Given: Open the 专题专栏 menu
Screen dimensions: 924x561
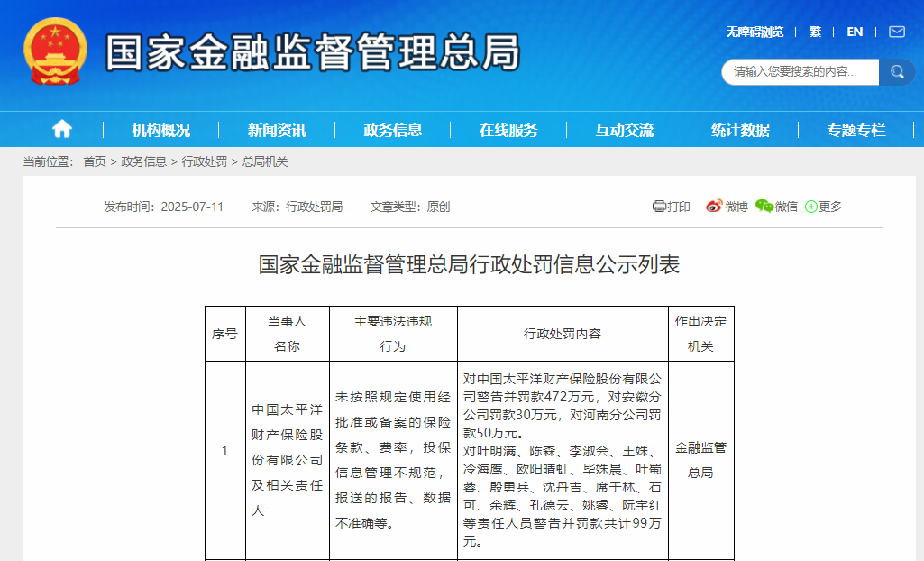Looking at the screenshot, I should [856, 130].
